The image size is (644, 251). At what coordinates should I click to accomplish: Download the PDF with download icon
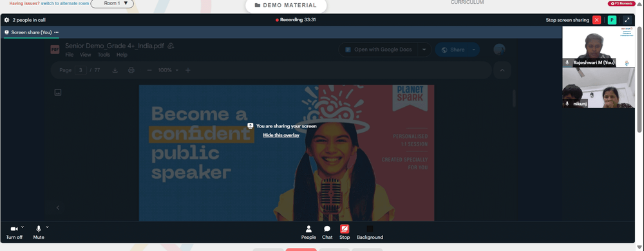(x=115, y=70)
